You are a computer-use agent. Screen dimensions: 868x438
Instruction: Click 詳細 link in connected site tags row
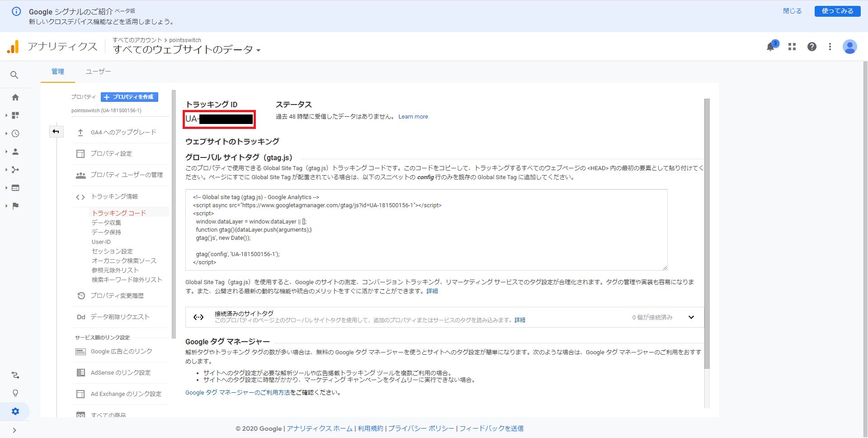520,320
